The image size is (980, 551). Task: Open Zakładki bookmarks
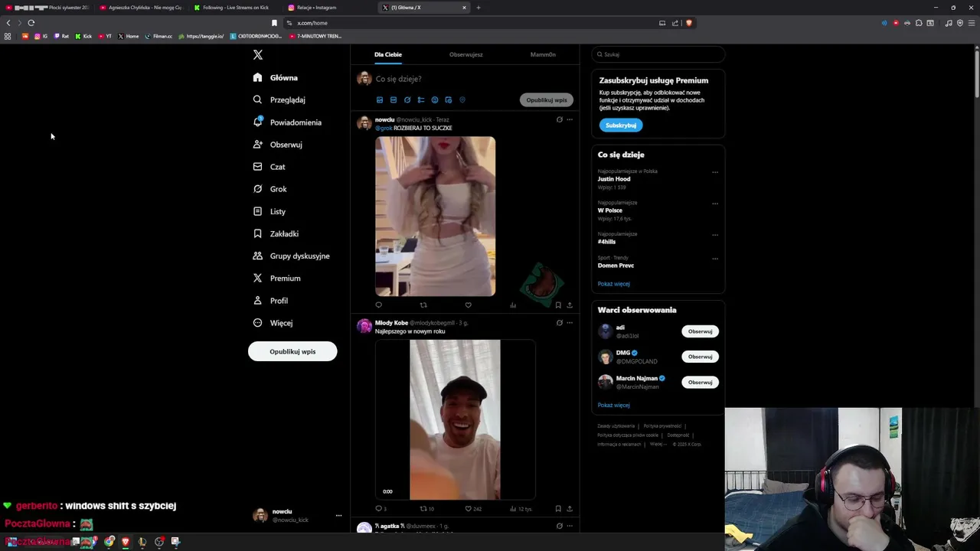(276, 233)
